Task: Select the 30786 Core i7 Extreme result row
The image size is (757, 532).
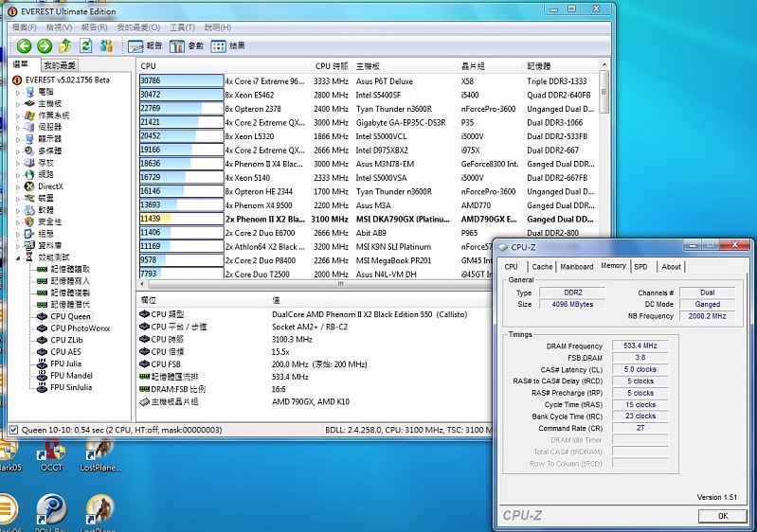Action: tap(368, 81)
